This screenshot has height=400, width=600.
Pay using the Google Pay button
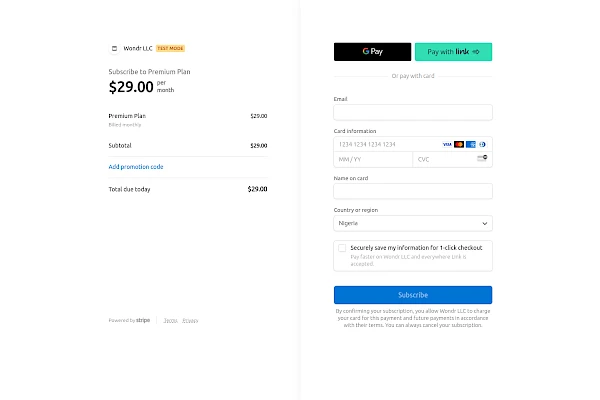[x=372, y=52]
